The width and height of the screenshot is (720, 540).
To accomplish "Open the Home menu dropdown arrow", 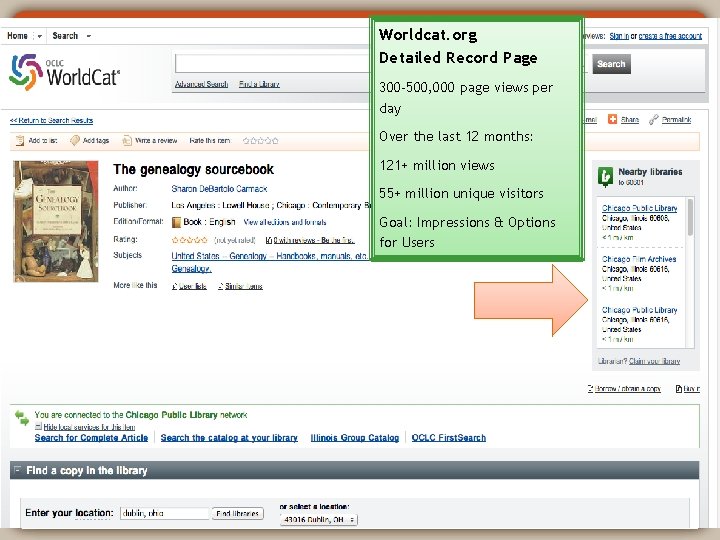I will point(39,36).
